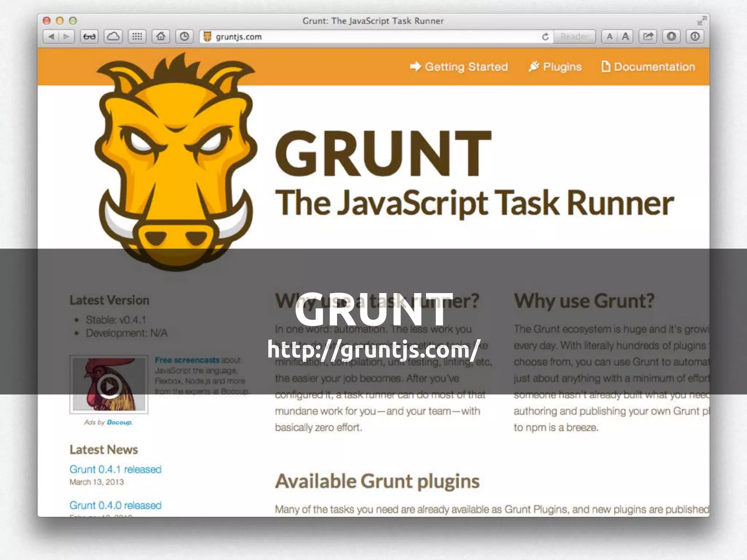Open the Grunt 0.4.0 released news link
Image resolution: width=747 pixels, height=560 pixels.
[x=115, y=505]
